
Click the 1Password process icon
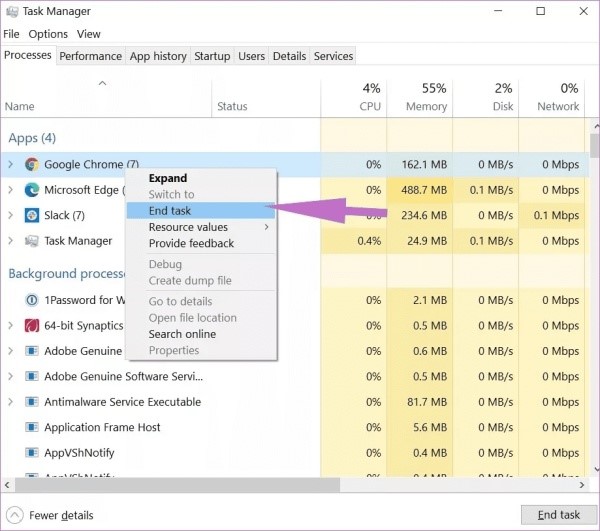(32, 300)
